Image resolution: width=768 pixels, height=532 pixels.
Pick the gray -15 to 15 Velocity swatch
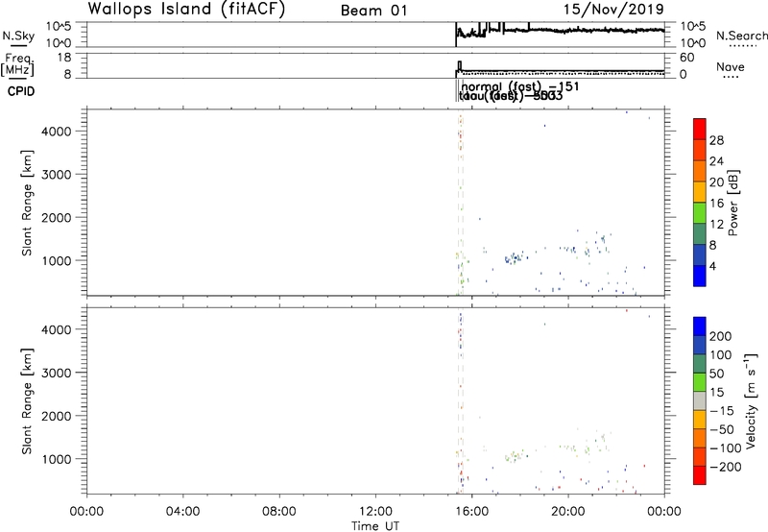[x=700, y=401]
